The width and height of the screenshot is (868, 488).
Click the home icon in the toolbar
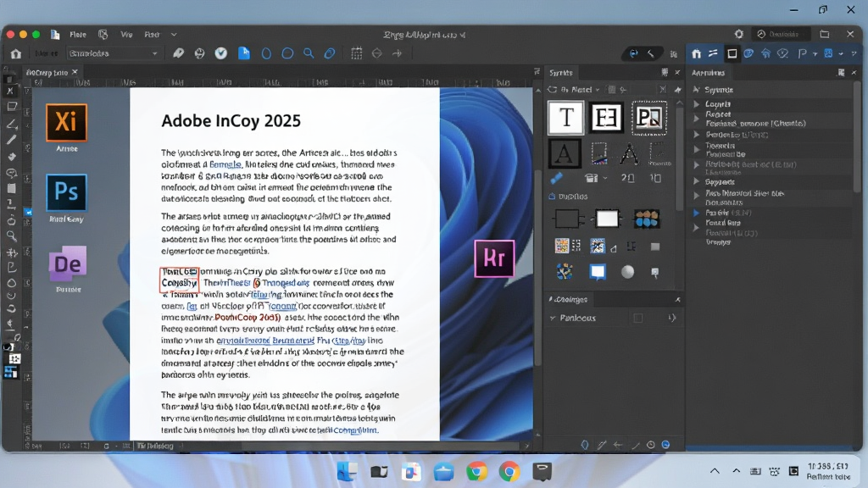(x=15, y=53)
